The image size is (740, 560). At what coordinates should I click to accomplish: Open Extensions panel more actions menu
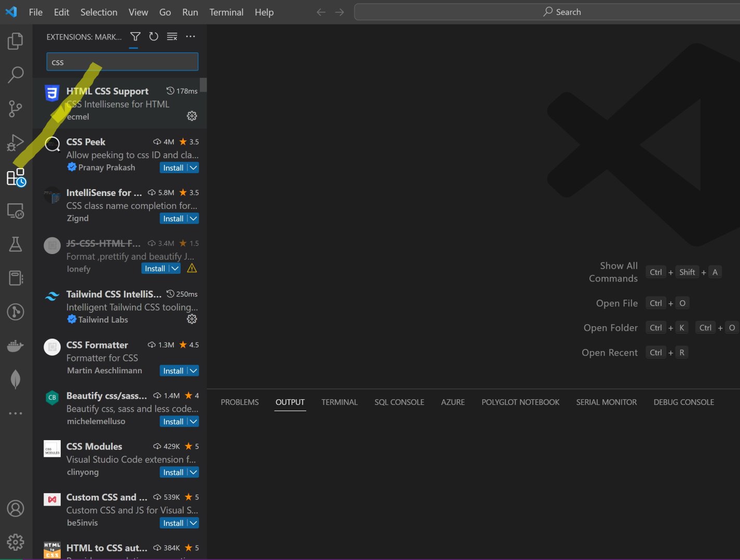pyautogui.click(x=190, y=36)
